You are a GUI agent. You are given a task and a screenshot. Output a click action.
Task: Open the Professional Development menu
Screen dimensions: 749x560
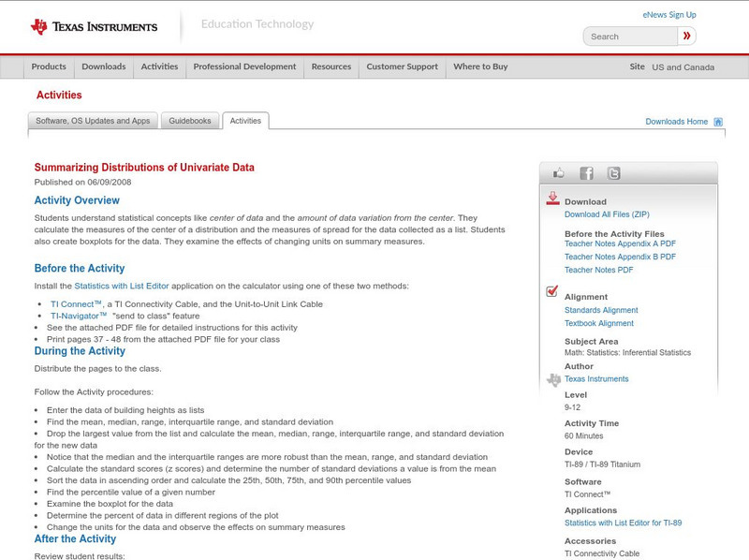(x=244, y=66)
